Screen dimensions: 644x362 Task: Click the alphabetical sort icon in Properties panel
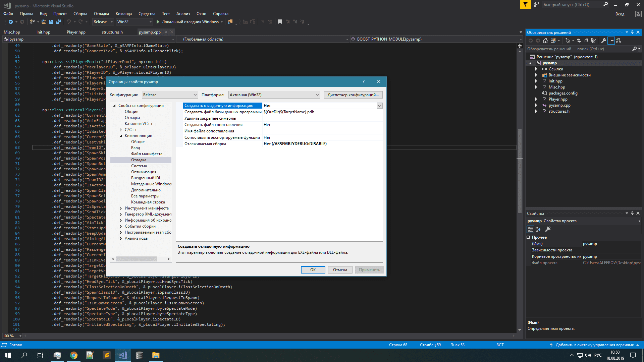[538, 229]
